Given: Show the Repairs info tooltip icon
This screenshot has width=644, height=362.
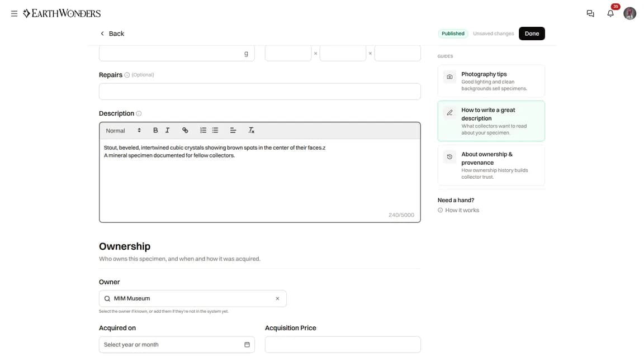Looking at the screenshot, I should [x=127, y=75].
